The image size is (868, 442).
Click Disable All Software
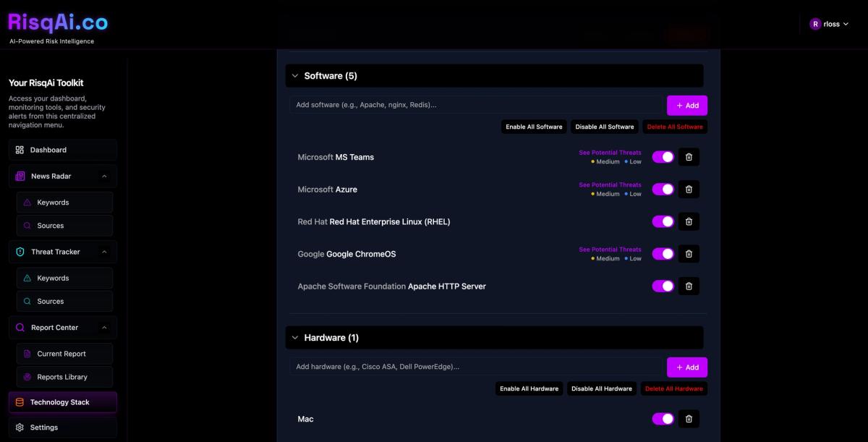pos(605,127)
